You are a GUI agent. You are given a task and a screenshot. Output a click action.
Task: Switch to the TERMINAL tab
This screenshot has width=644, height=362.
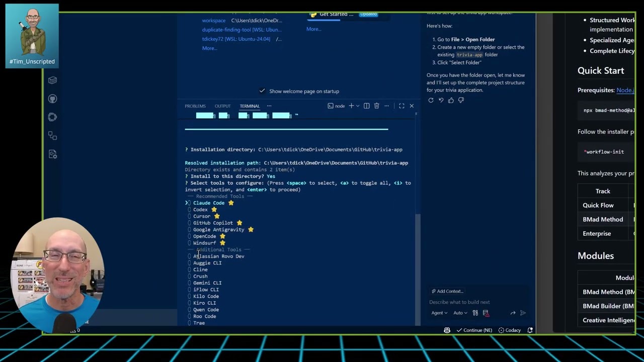tap(250, 106)
